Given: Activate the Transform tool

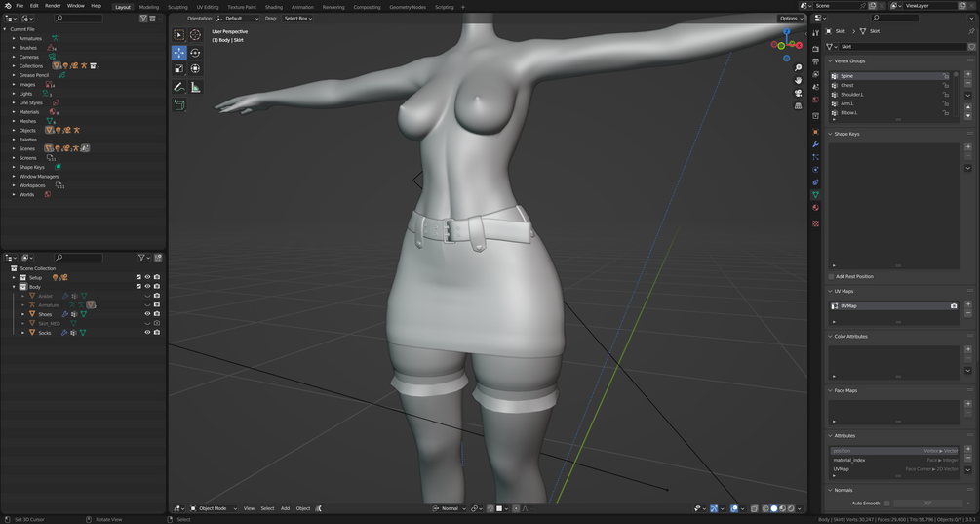Looking at the screenshot, I should [196, 68].
